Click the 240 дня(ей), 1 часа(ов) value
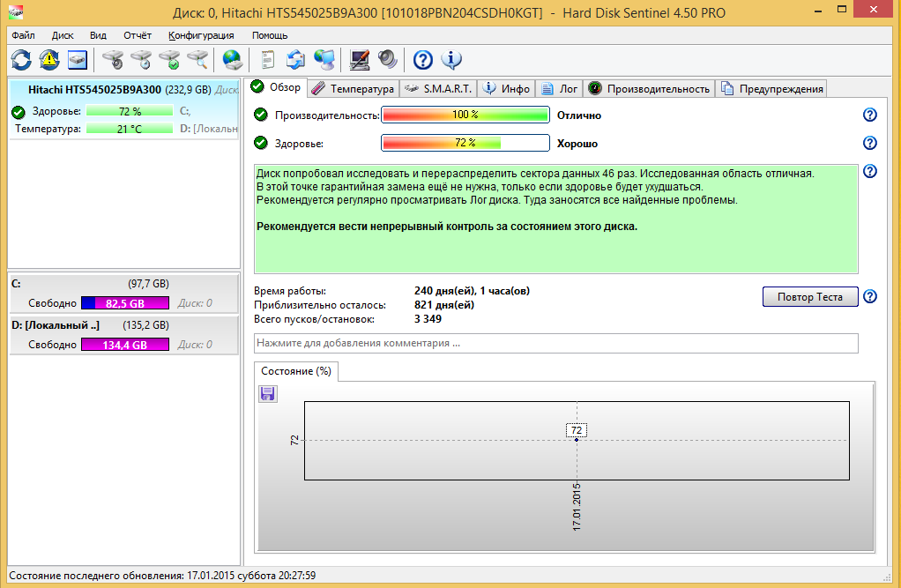Viewport: 901px width, 588px height. coord(472,291)
